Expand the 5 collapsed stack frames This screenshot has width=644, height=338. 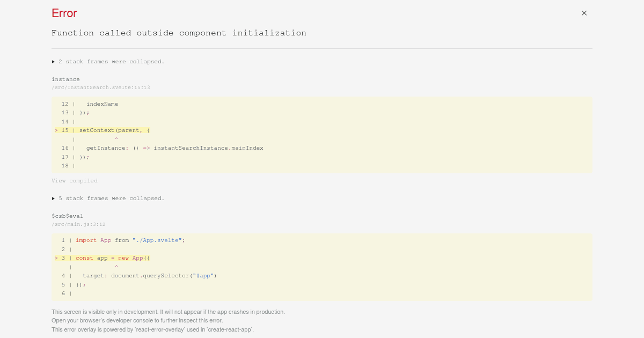pyautogui.click(x=108, y=199)
